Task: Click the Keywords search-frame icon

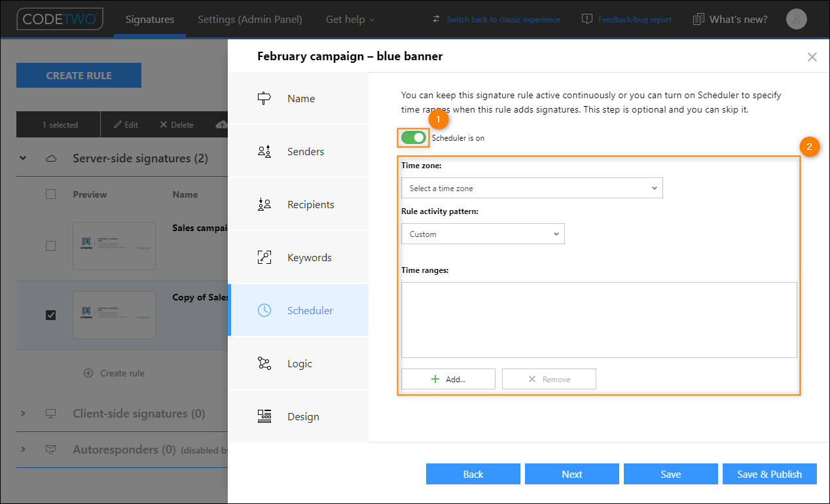Action: coord(264,257)
